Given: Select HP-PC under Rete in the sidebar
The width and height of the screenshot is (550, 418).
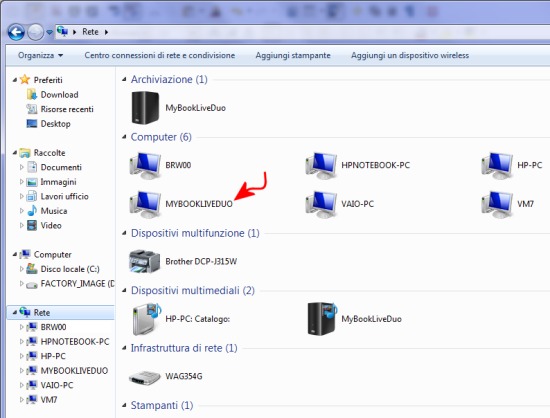Looking at the screenshot, I should (53, 356).
